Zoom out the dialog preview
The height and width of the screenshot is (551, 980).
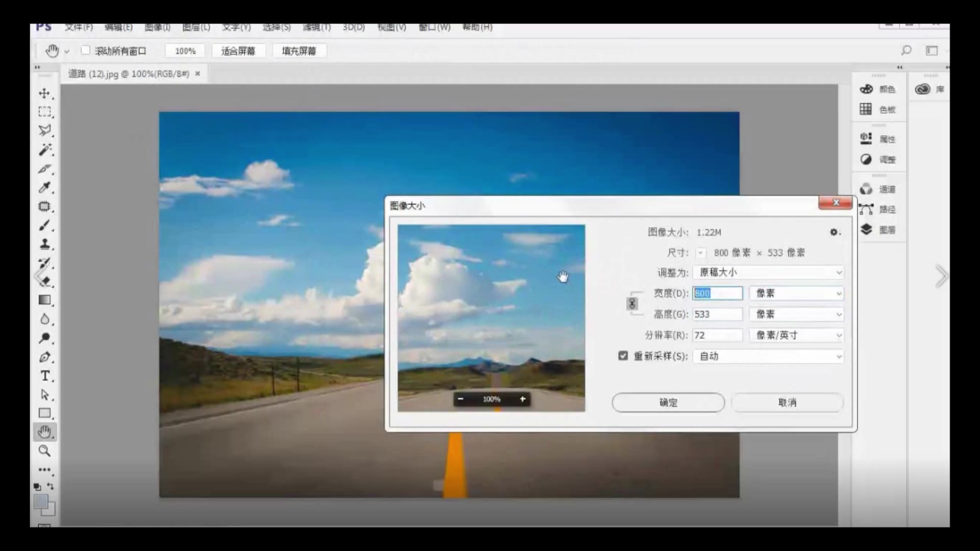460,399
